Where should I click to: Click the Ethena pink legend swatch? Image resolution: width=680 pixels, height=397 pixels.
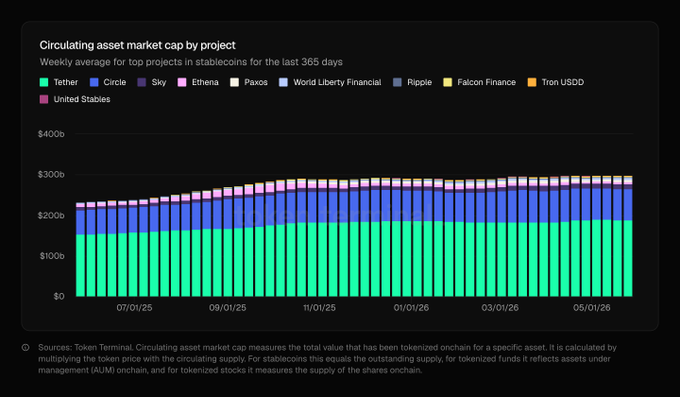pyautogui.click(x=182, y=82)
